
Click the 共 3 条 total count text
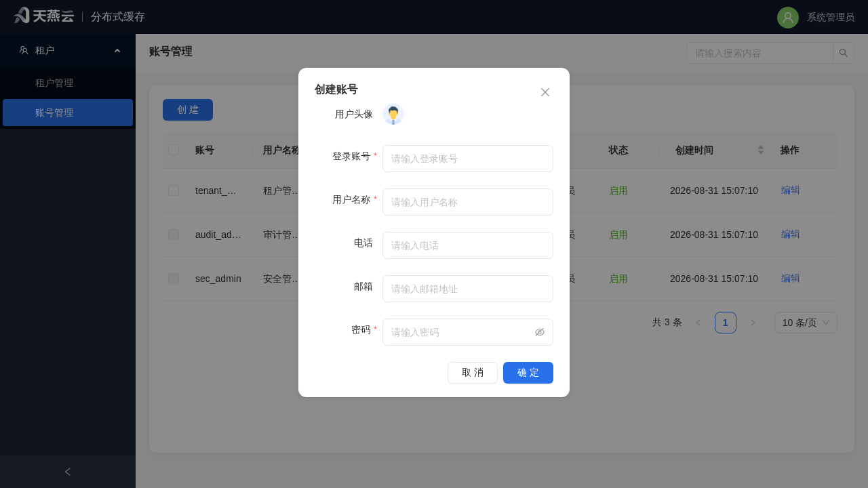[x=667, y=323]
